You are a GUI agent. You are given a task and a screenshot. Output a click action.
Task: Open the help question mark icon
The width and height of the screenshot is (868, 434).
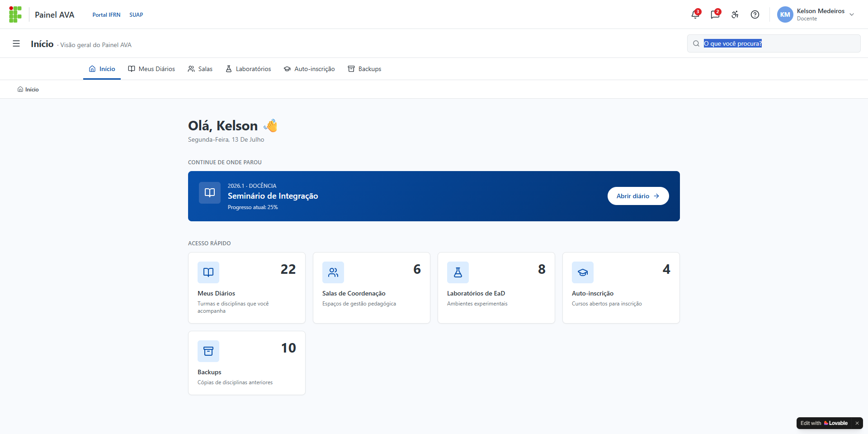click(x=755, y=14)
